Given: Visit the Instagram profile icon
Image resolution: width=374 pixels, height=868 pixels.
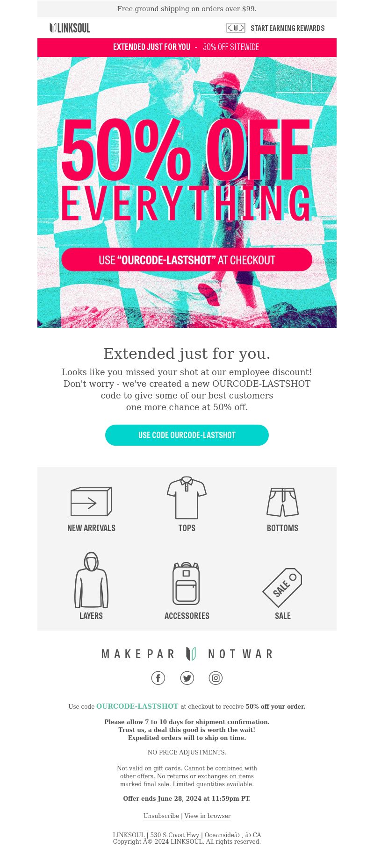Looking at the screenshot, I should [216, 678].
